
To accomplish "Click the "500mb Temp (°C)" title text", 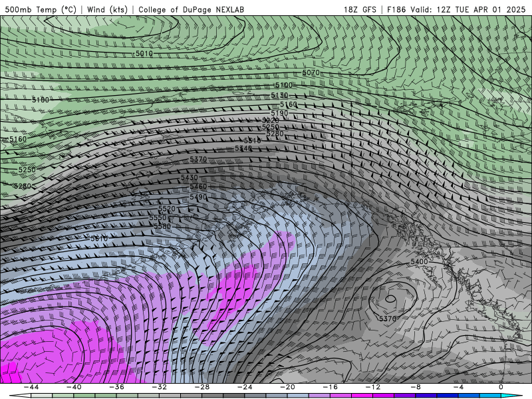I will click(x=41, y=9).
